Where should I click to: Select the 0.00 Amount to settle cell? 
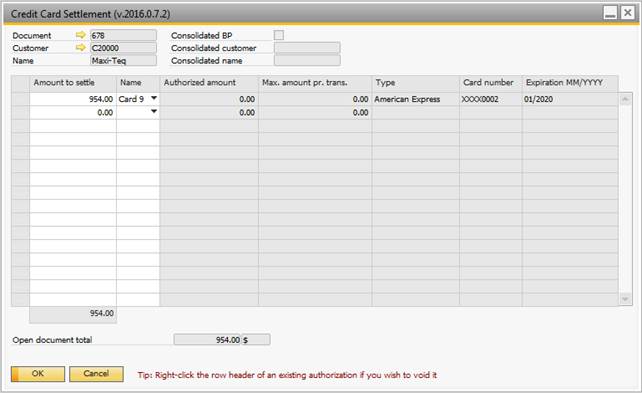click(73, 113)
